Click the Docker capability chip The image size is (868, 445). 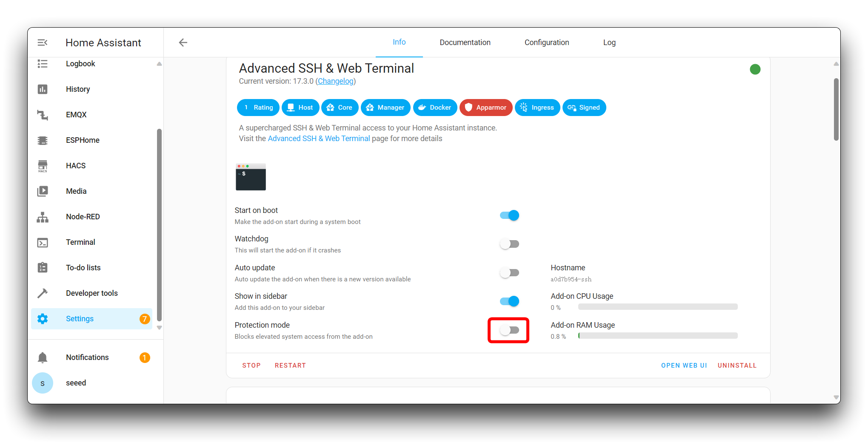435,108
